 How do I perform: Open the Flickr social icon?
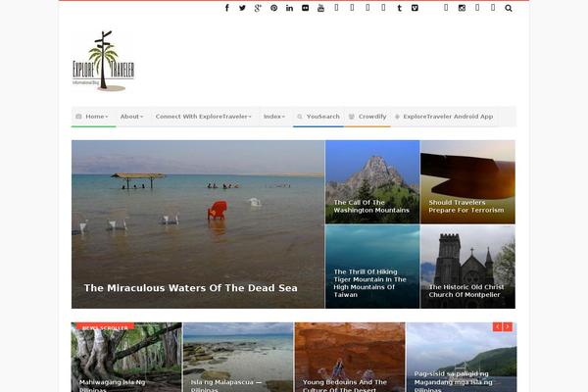[305, 8]
